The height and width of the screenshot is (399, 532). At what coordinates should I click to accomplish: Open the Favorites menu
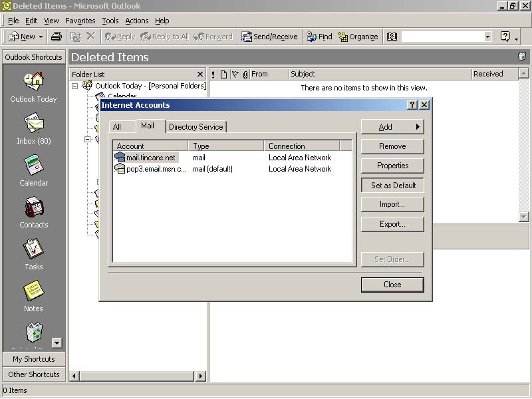tap(80, 21)
